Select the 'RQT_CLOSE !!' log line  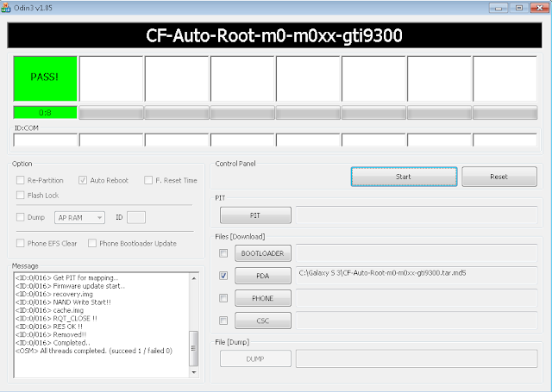coord(56,318)
